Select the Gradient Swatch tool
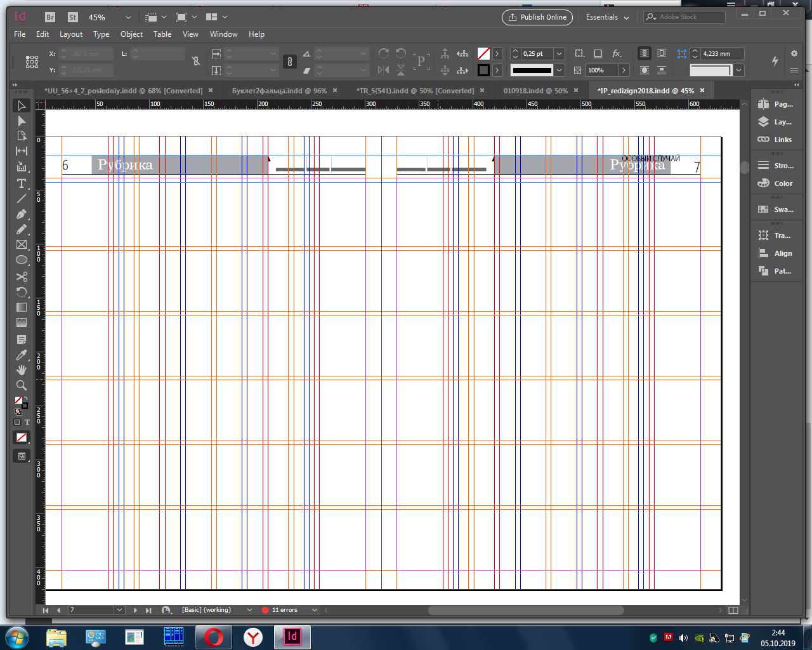 point(22,307)
